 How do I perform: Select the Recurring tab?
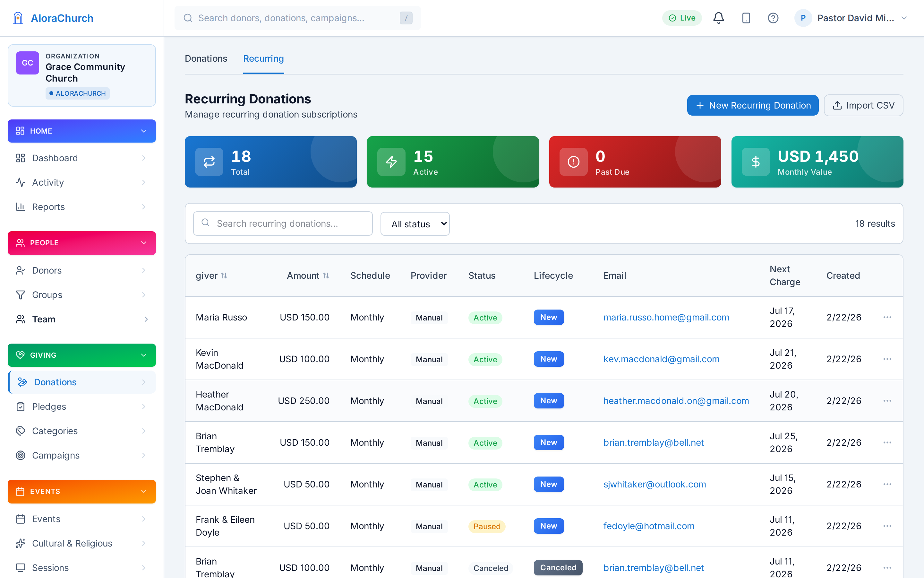pos(263,58)
